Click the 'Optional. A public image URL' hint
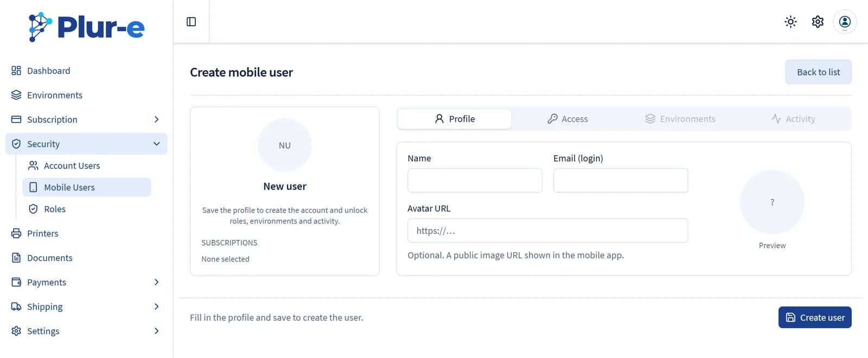This screenshot has width=868, height=358. (516, 255)
